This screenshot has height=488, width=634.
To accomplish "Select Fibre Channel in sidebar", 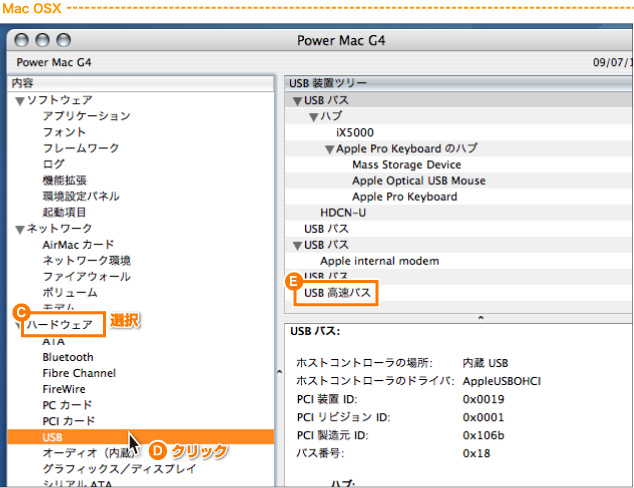I will (79, 373).
